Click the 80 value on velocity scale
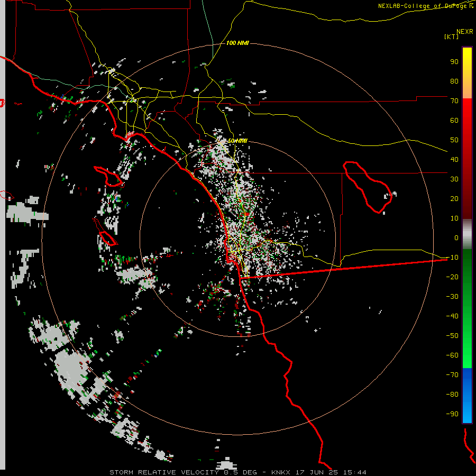 point(454,81)
